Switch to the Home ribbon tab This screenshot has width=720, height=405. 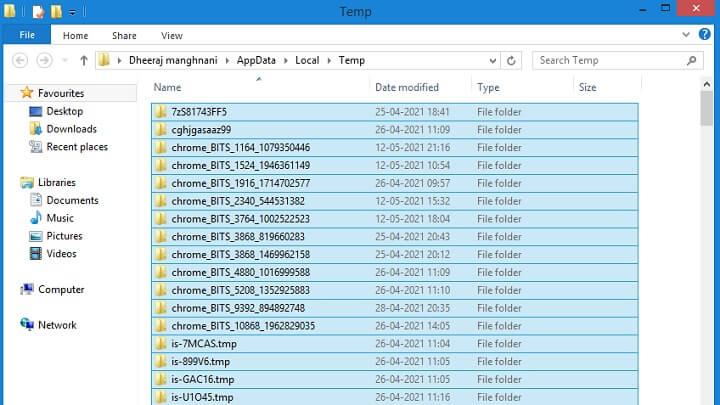75,35
